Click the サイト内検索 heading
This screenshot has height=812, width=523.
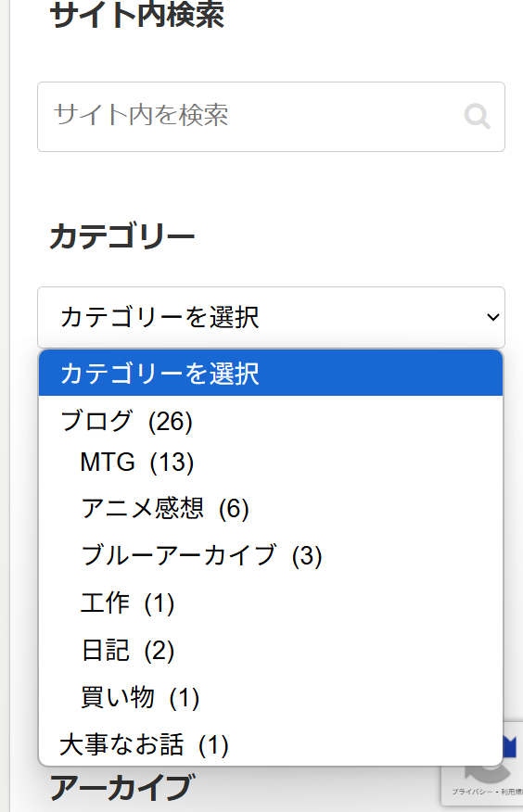coord(136,15)
